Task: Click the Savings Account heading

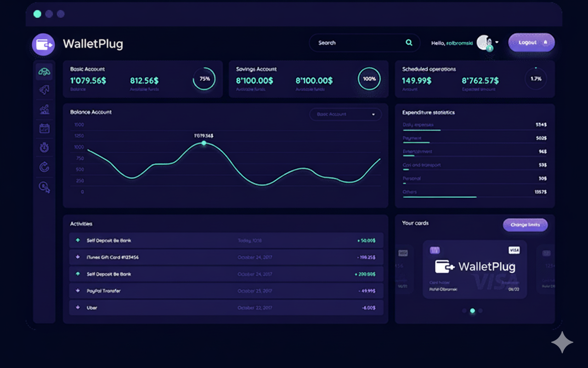Action: [x=256, y=69]
